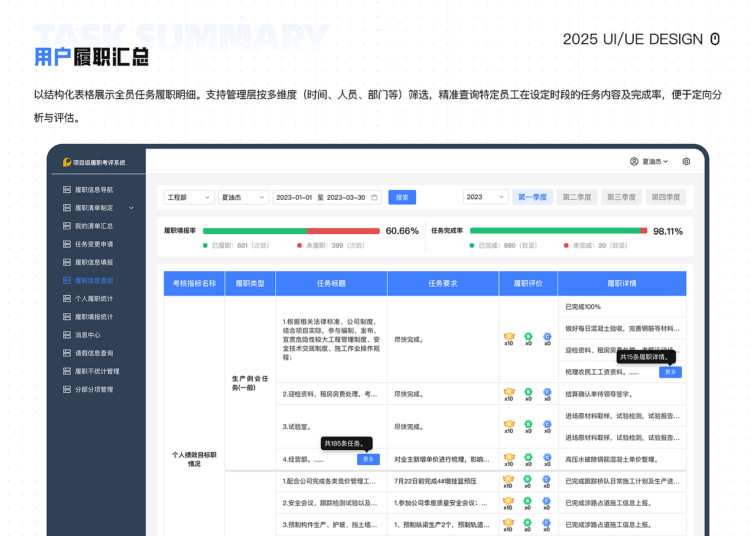This screenshot has height=536, width=756.
Task: Click the 履职信息查阅 sidebar icon
Action: pyautogui.click(x=67, y=281)
